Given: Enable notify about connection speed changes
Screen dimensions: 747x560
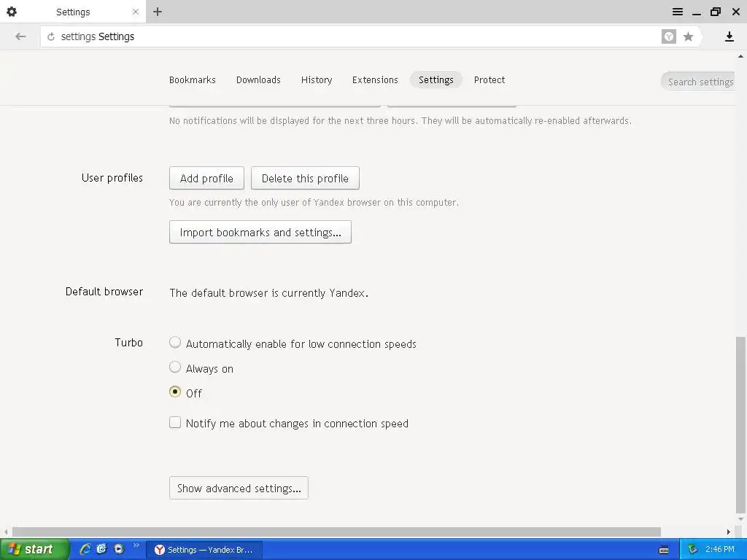Looking at the screenshot, I should (175, 422).
